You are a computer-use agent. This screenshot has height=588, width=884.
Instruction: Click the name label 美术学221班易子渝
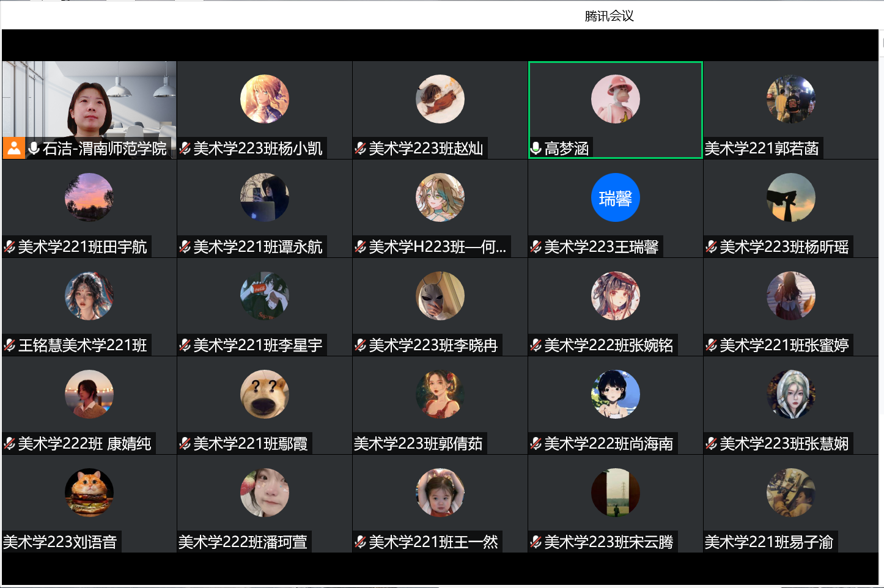coord(769,542)
